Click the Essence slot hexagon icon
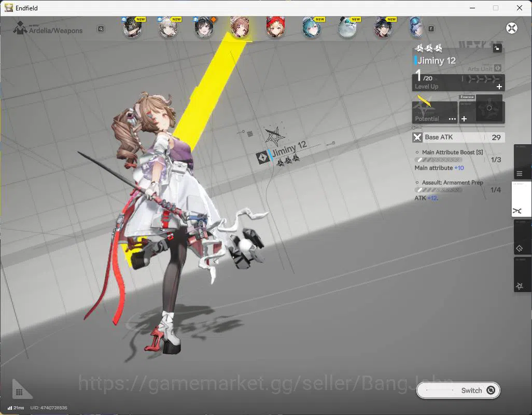This screenshot has width=532, height=415. (x=489, y=108)
